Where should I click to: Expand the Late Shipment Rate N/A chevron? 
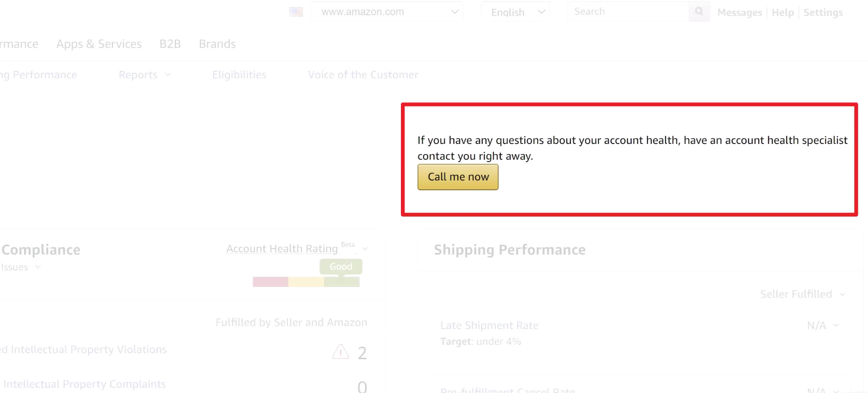(836, 325)
